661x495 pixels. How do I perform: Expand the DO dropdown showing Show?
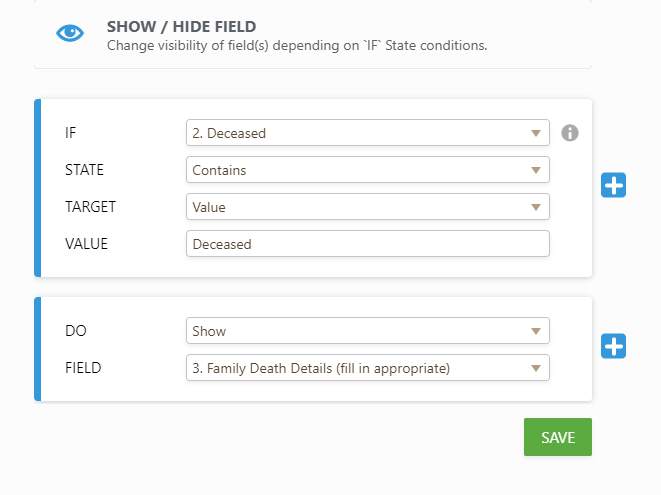367,331
